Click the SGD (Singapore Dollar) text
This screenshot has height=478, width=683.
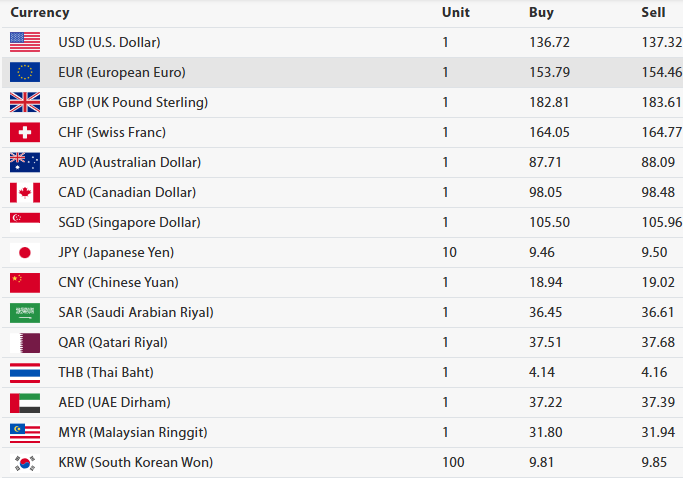[129, 223]
